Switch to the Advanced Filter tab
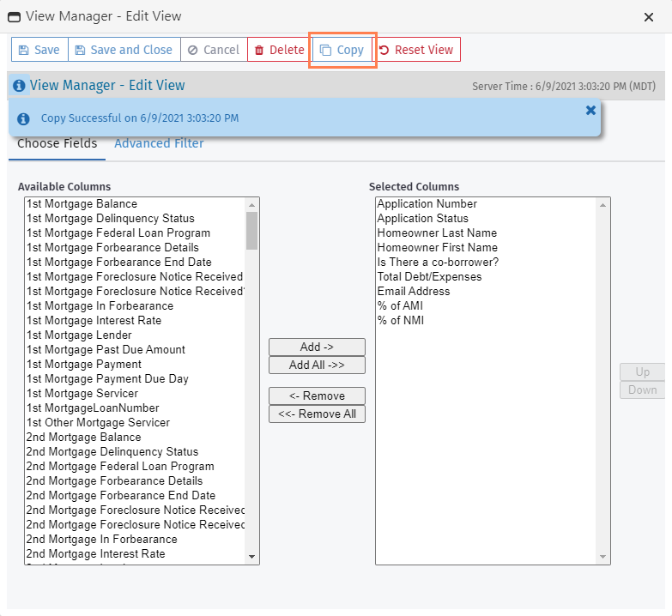672x616 pixels. [159, 143]
